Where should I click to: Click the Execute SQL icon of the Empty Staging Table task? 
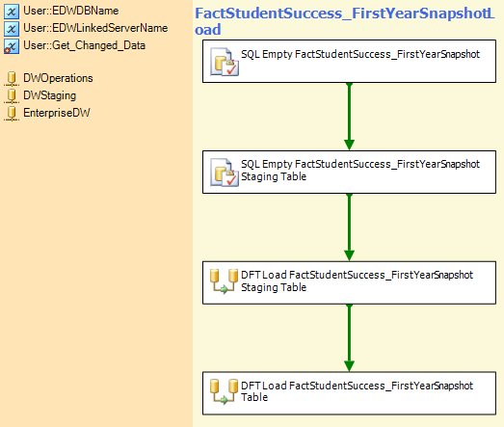(x=225, y=173)
